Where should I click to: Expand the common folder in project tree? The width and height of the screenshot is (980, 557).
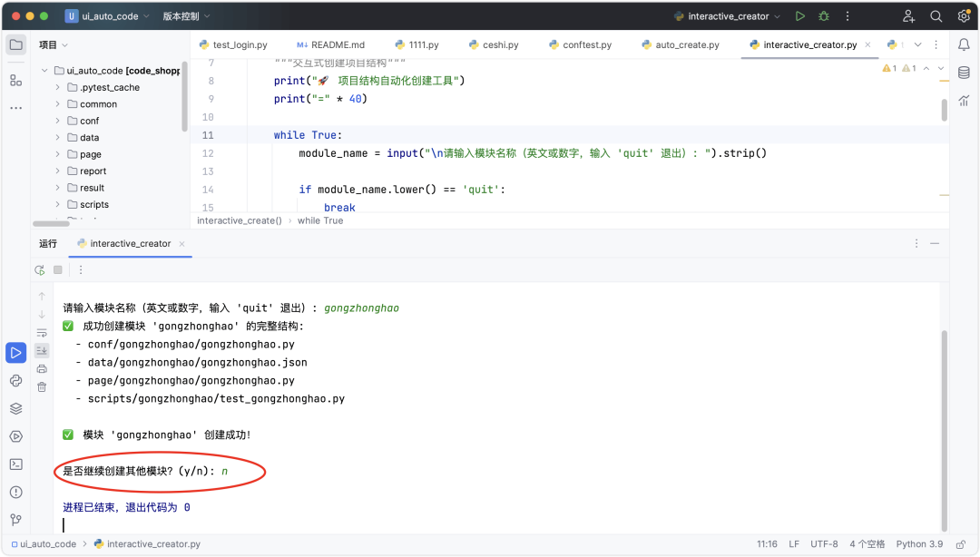point(57,103)
